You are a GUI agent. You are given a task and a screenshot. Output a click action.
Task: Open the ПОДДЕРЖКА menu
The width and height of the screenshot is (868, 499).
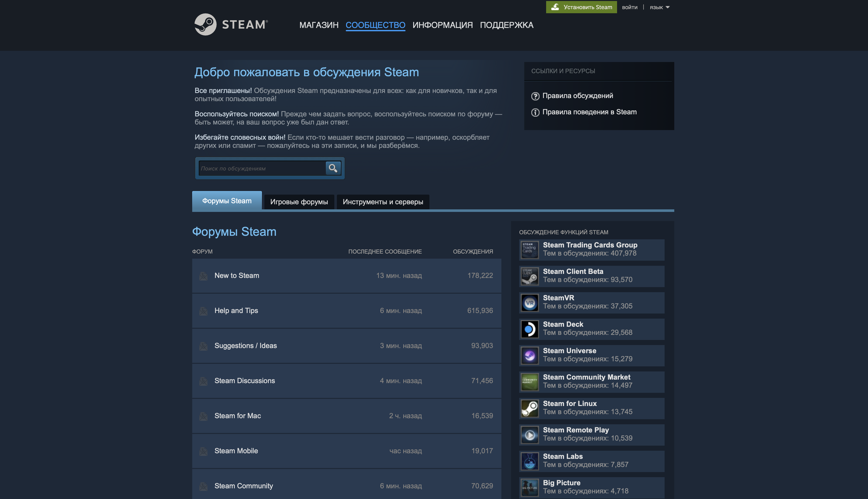click(506, 25)
